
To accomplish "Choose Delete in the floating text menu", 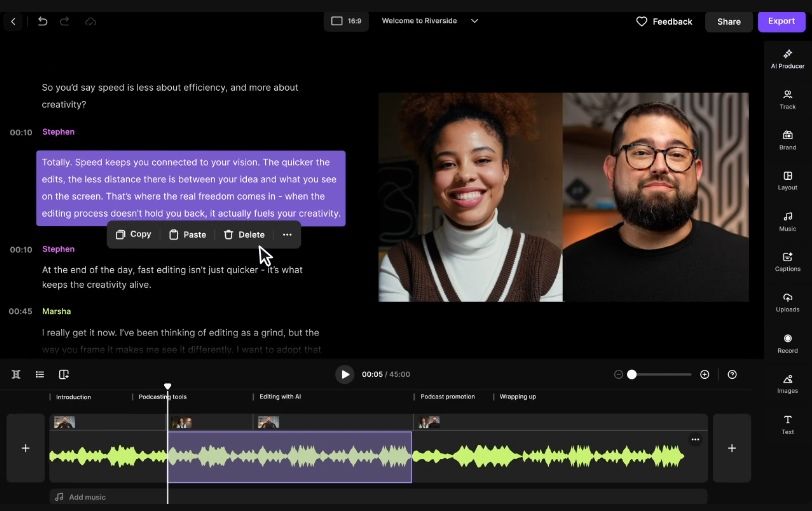I will [244, 235].
